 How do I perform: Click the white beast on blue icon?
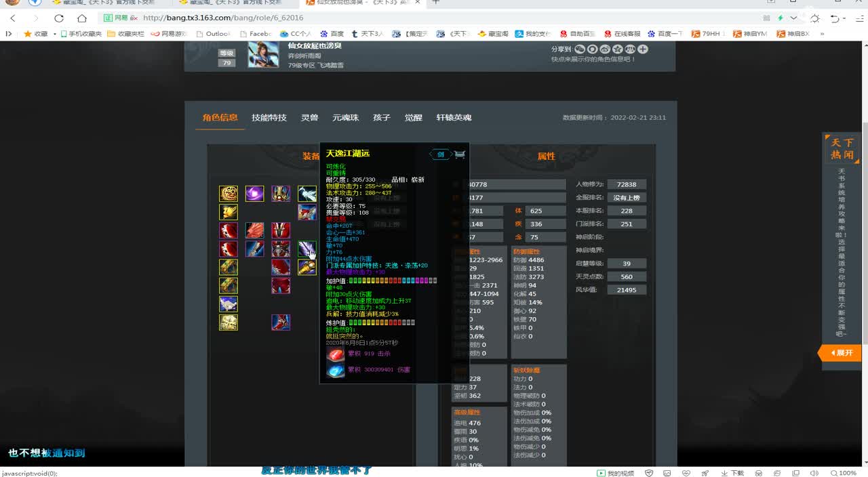229,304
